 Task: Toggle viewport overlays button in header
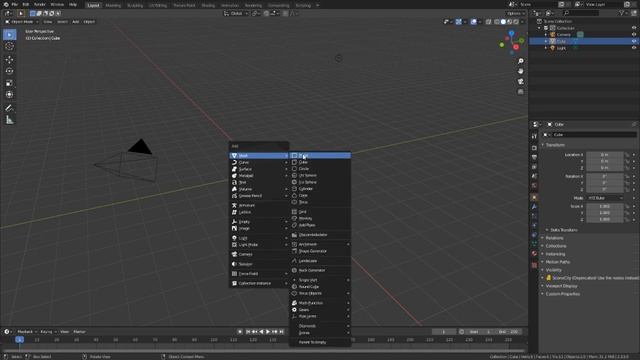(473, 22)
